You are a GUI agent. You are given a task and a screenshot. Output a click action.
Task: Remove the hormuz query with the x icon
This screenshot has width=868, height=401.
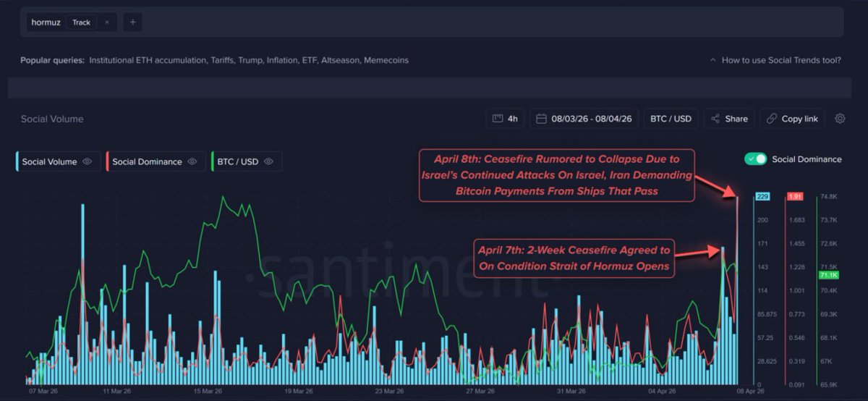pos(107,22)
